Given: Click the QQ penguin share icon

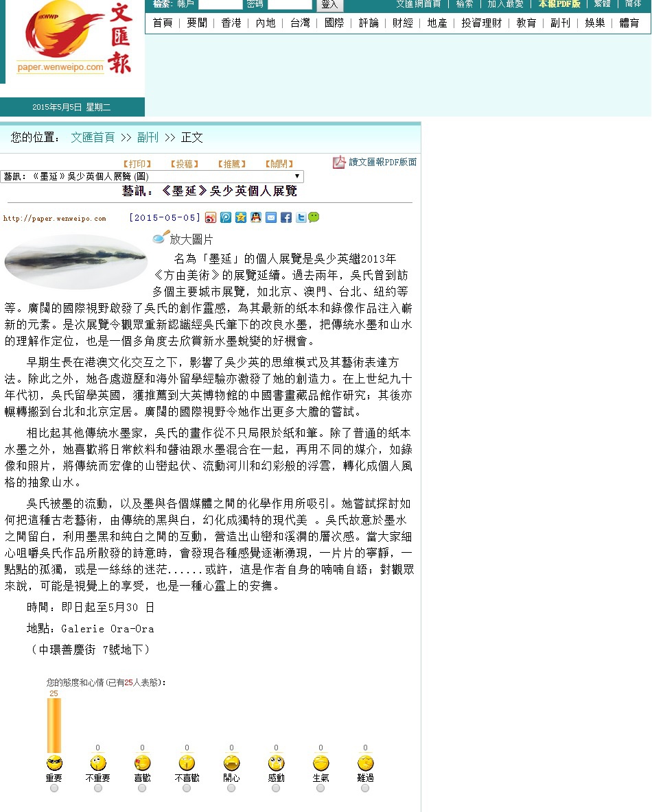Looking at the screenshot, I should [255, 217].
